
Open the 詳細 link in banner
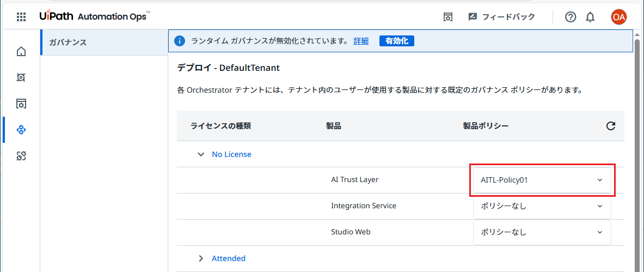[x=361, y=41]
